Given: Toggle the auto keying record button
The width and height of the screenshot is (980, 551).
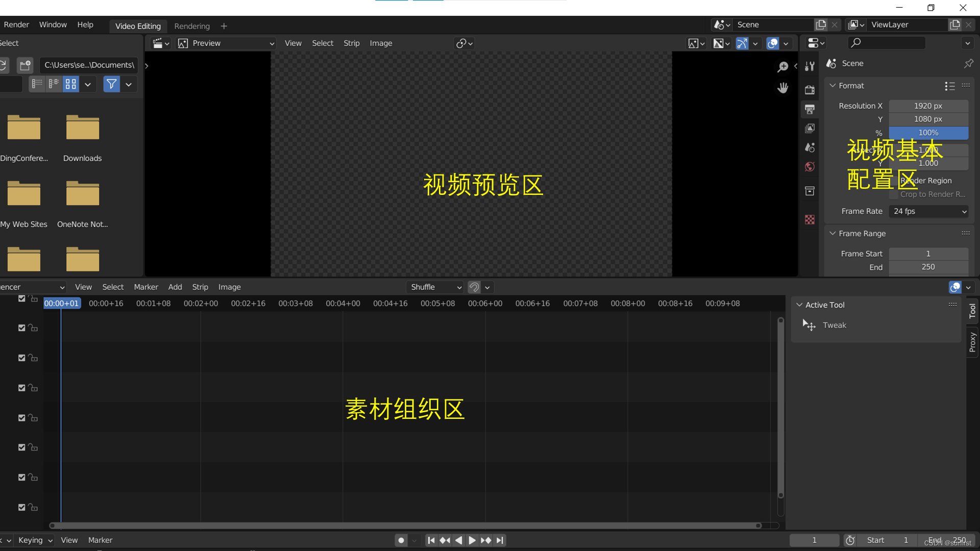Looking at the screenshot, I should coord(401,540).
